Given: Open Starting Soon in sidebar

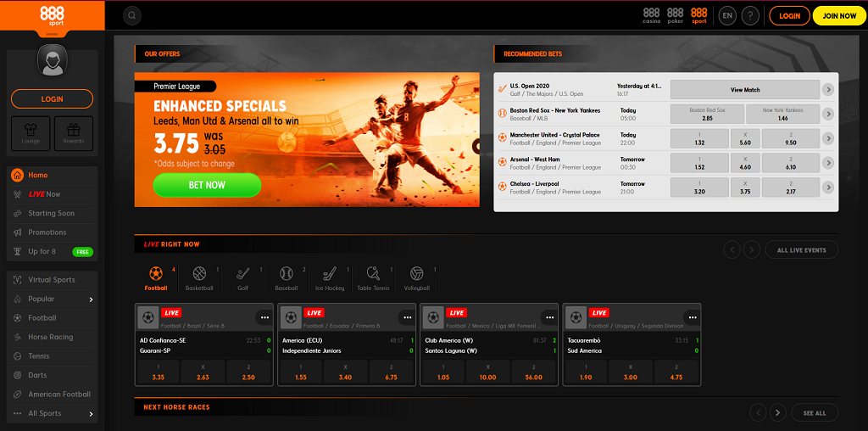Looking at the screenshot, I should [53, 213].
